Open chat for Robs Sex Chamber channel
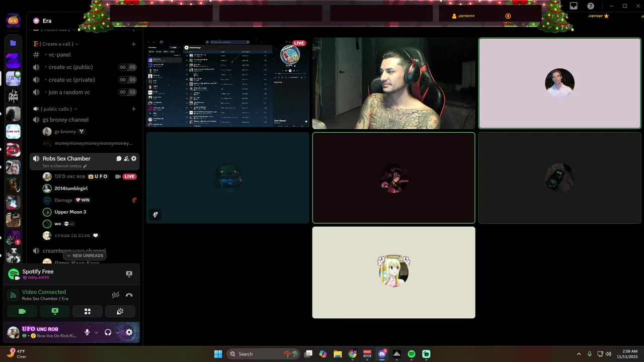Image resolution: width=644 pixels, height=362 pixels. coord(119,158)
